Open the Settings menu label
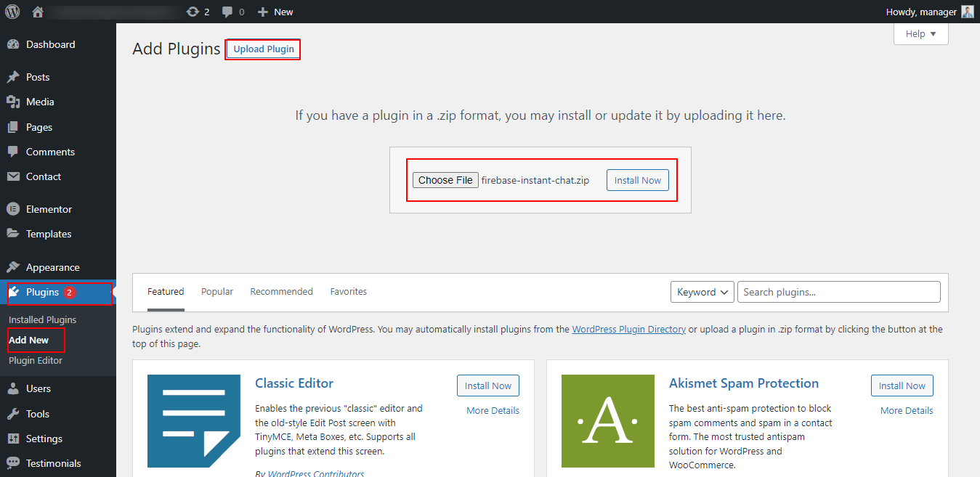The width and height of the screenshot is (980, 477). 44,439
